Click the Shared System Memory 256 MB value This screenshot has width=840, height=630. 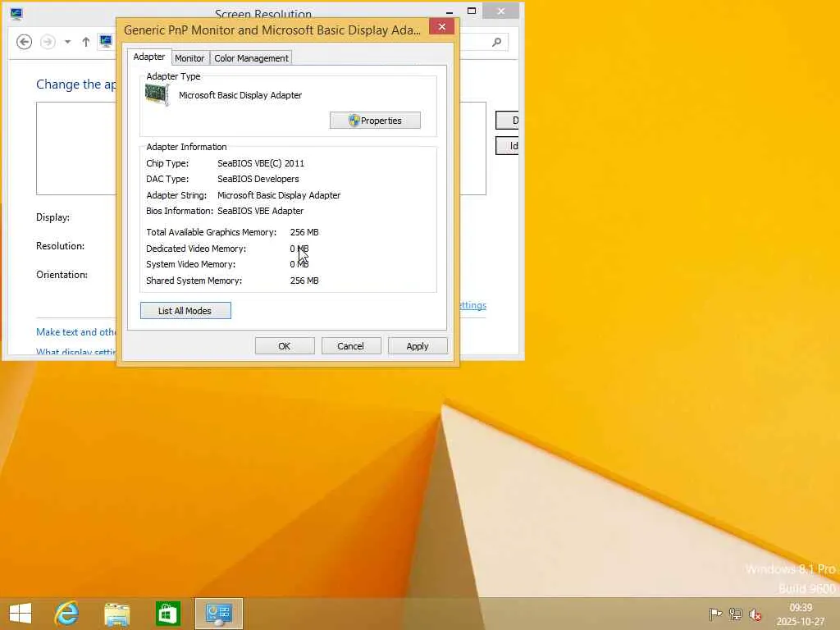click(x=304, y=281)
